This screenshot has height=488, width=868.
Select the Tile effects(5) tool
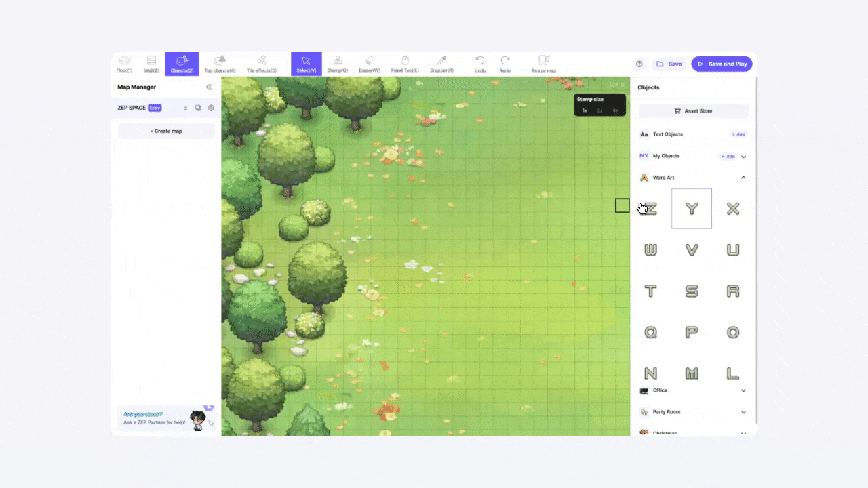click(x=261, y=64)
